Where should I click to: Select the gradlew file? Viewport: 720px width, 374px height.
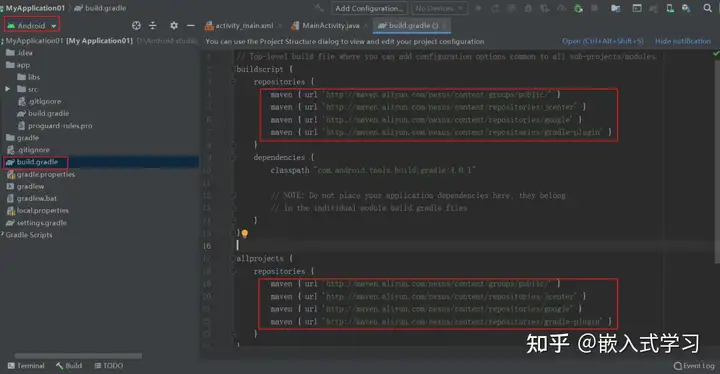point(25,186)
